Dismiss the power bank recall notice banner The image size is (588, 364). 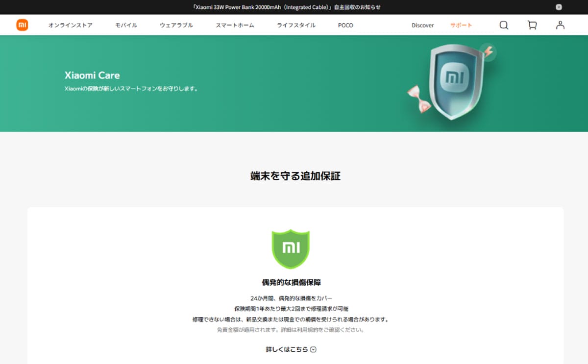[x=558, y=7]
